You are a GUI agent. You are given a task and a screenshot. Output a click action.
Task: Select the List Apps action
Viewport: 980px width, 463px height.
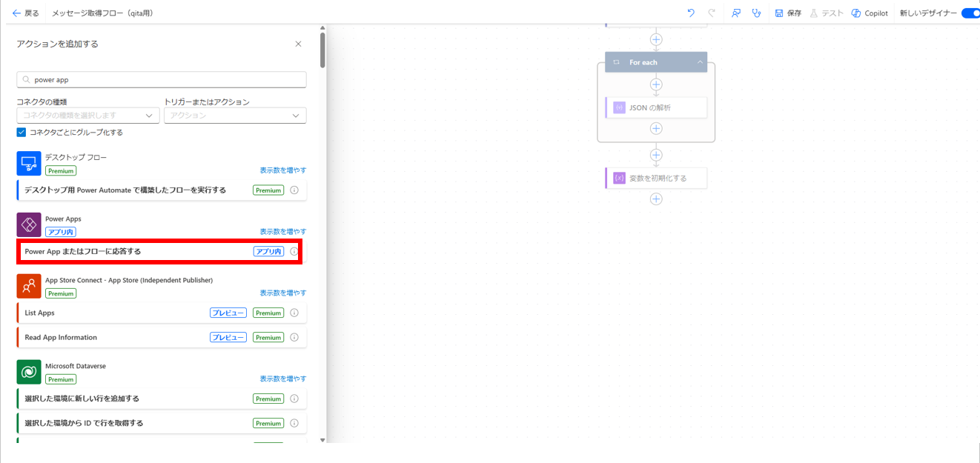[162, 313]
